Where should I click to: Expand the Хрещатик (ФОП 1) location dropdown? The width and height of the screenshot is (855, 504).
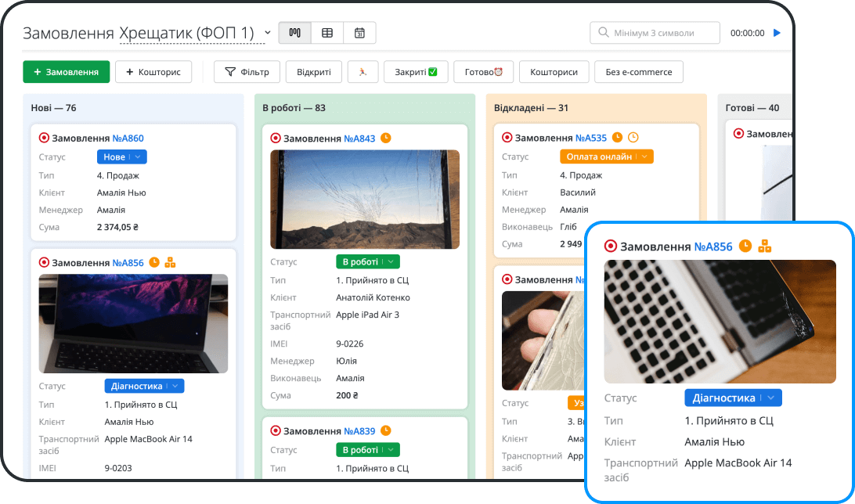[267, 33]
